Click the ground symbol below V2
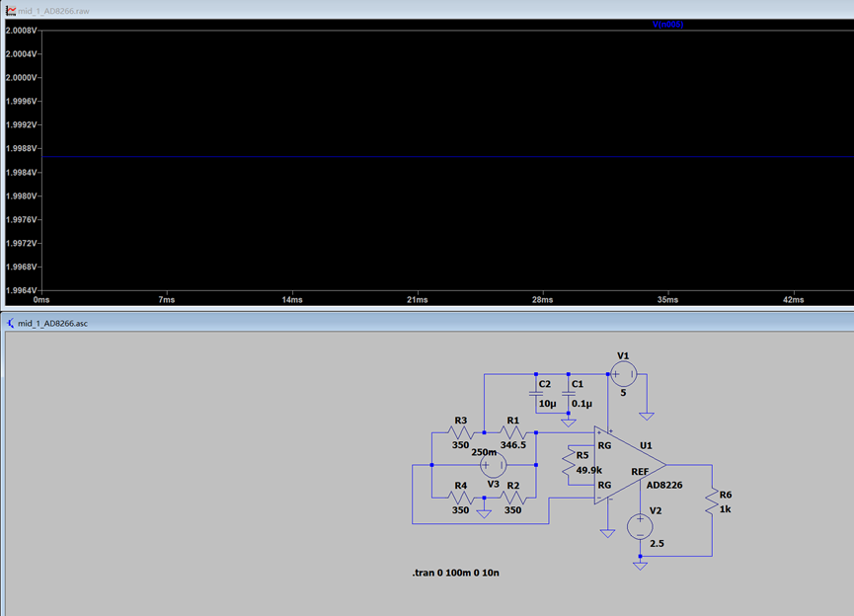Viewport: 854px width, 616px height. tap(640, 566)
